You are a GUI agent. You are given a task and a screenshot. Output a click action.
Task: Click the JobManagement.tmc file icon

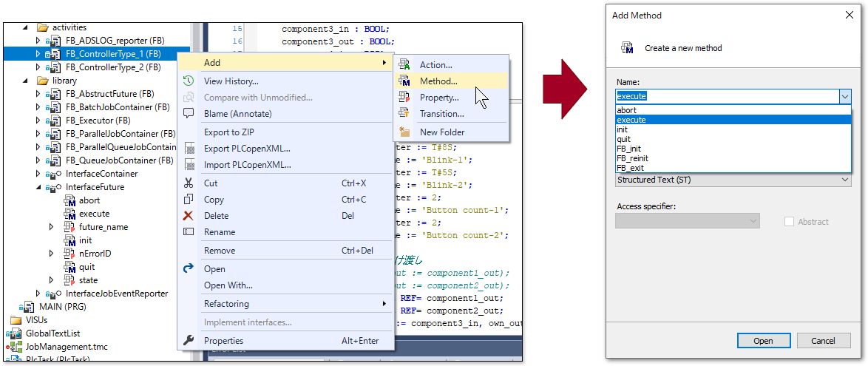tap(15, 347)
